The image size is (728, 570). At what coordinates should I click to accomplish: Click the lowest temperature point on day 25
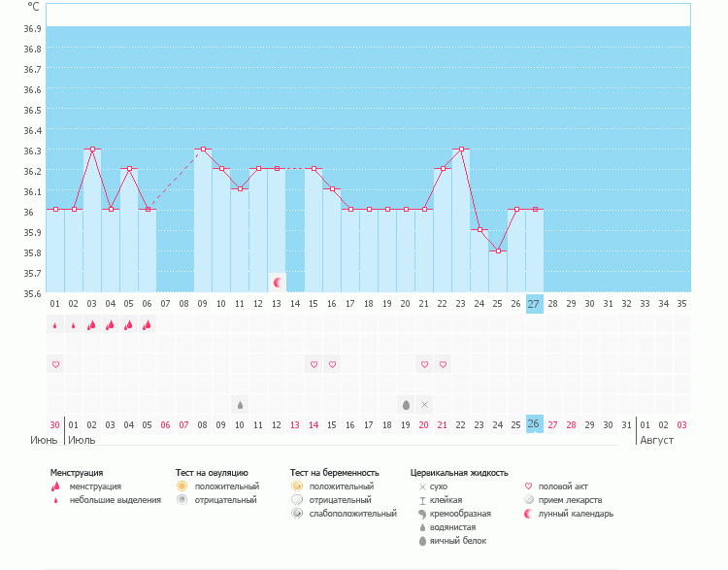498,251
